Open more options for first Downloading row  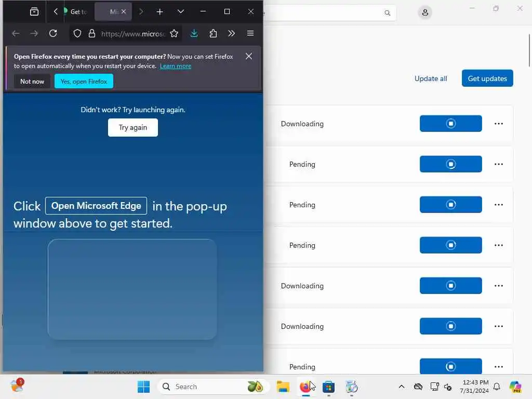(498, 124)
